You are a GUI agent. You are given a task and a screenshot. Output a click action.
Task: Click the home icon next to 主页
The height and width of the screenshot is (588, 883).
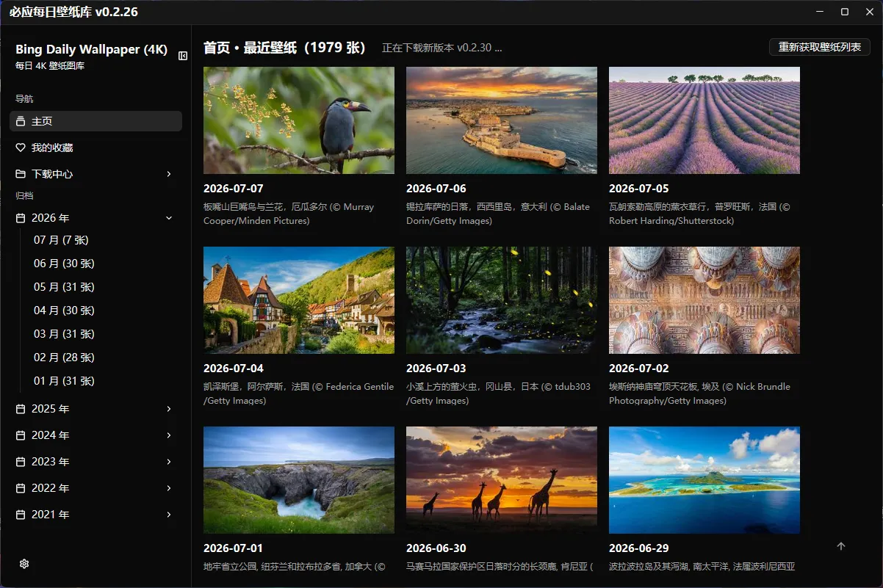[x=21, y=121]
